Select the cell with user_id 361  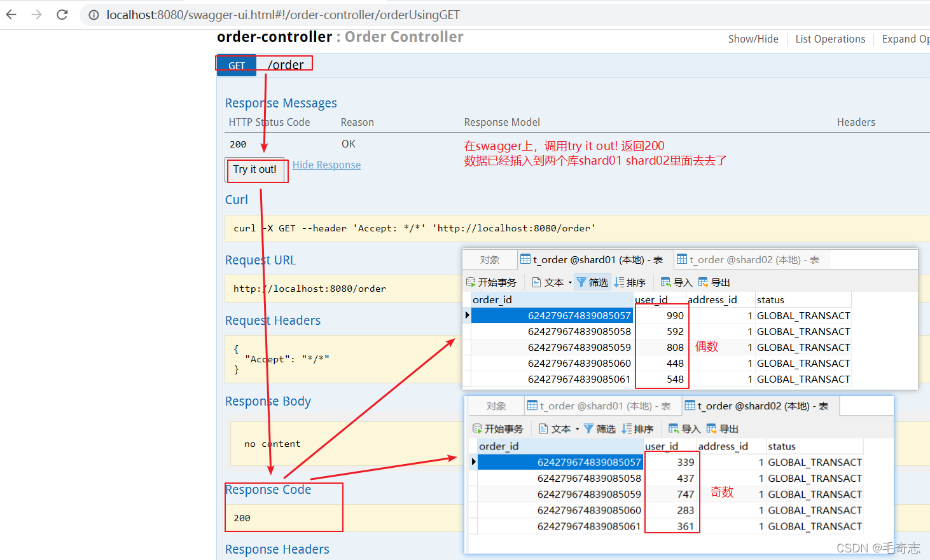pyautogui.click(x=670, y=526)
